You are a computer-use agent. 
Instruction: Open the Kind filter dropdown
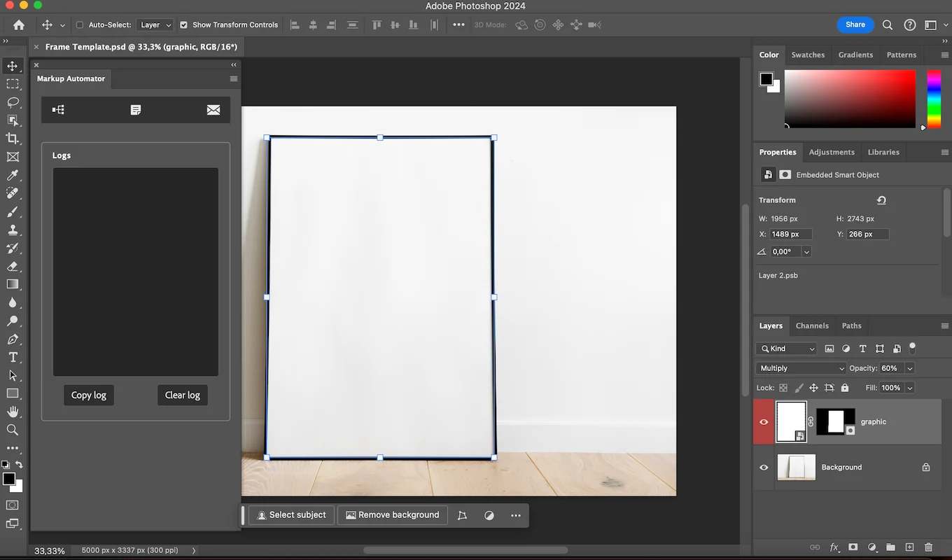click(787, 349)
